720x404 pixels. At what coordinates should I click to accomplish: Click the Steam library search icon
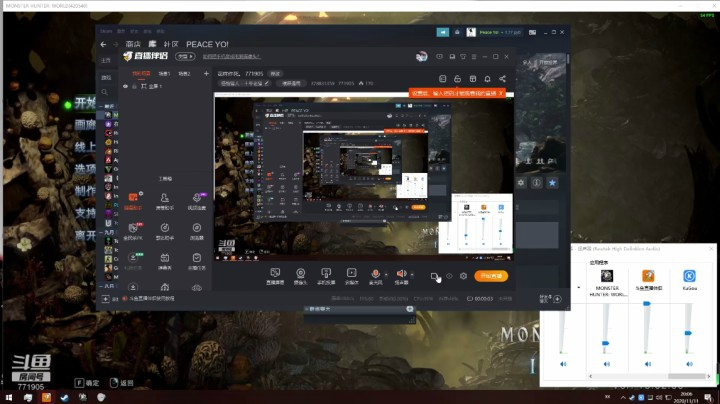[x=105, y=92]
